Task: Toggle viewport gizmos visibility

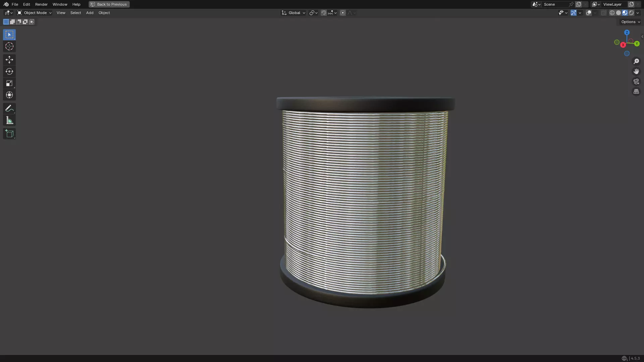Action: (574, 13)
